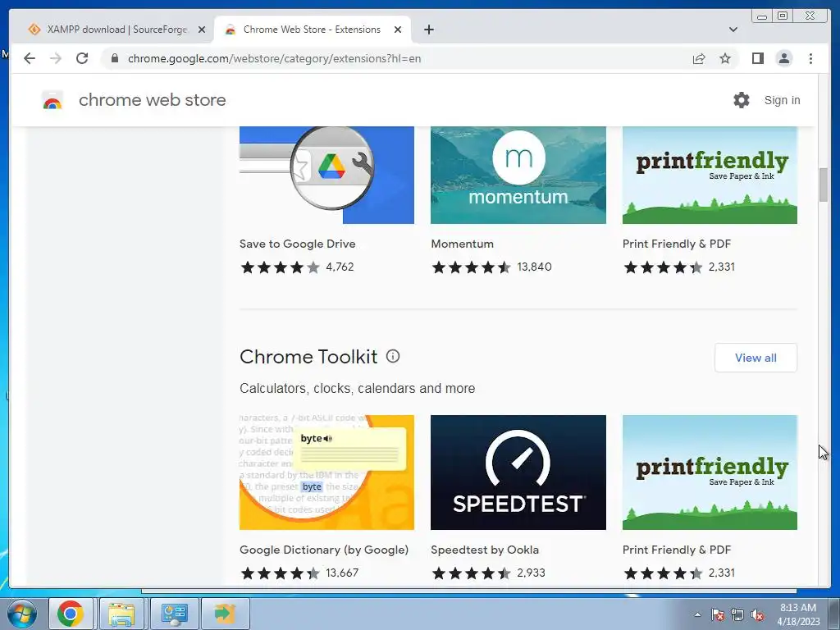Image resolution: width=840 pixels, height=630 pixels.
Task: Open web store settings gear
Action: [742, 100]
